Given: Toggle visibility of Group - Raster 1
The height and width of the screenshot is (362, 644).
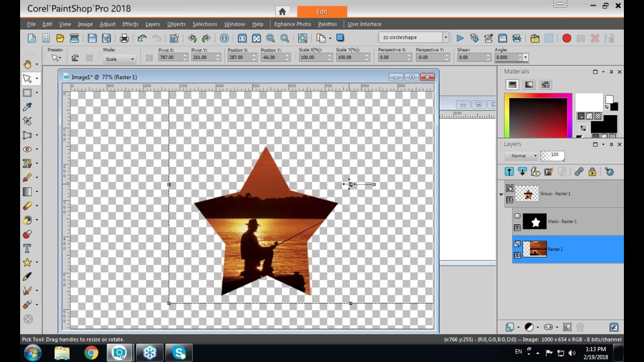Looking at the screenshot, I should coord(510,200).
